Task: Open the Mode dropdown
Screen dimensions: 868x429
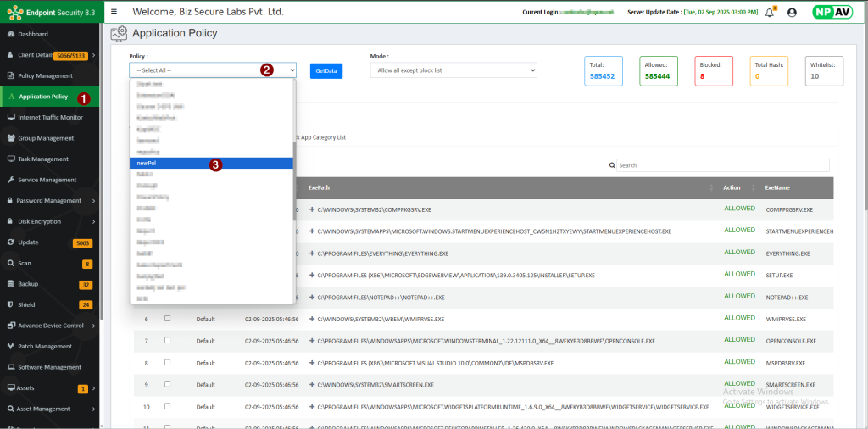Action: click(x=453, y=70)
